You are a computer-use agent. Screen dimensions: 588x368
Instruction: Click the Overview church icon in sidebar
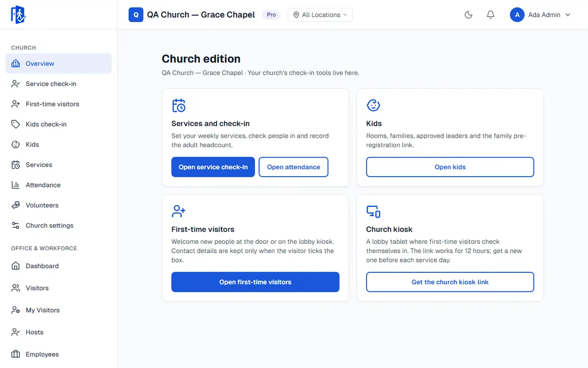[x=16, y=63]
